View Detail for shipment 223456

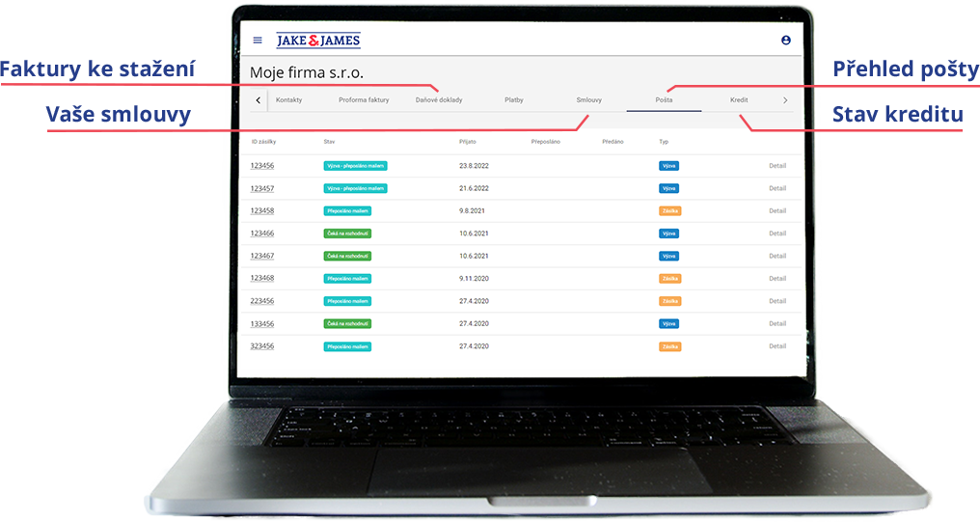(776, 301)
